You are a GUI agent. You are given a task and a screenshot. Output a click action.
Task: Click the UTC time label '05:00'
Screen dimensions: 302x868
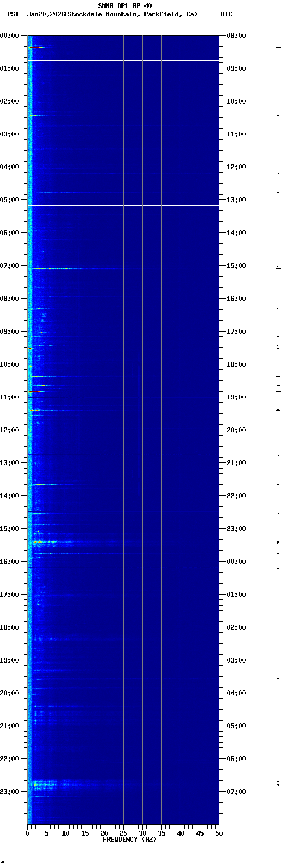(x=236, y=726)
